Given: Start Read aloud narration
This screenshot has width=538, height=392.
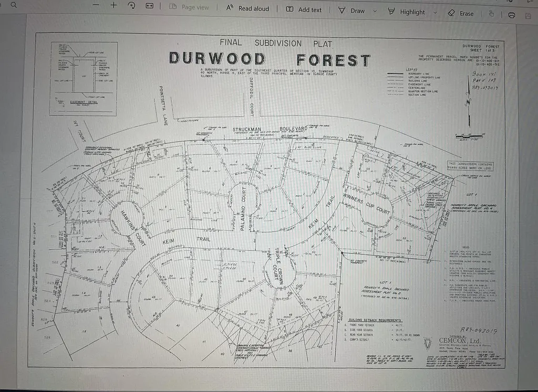Looking at the screenshot, I should (x=247, y=8).
